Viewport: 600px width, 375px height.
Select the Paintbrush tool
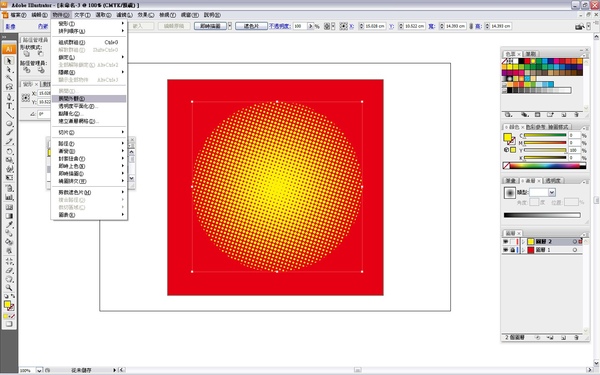coord(9,133)
